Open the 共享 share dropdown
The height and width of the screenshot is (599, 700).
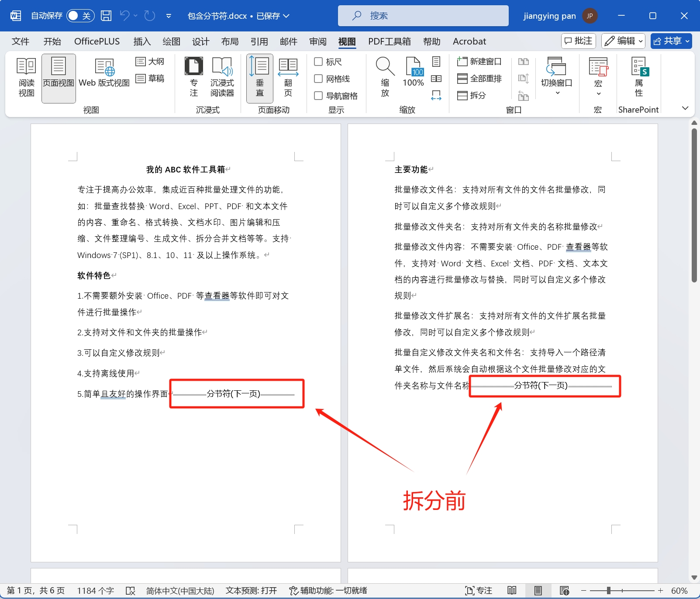click(x=671, y=41)
